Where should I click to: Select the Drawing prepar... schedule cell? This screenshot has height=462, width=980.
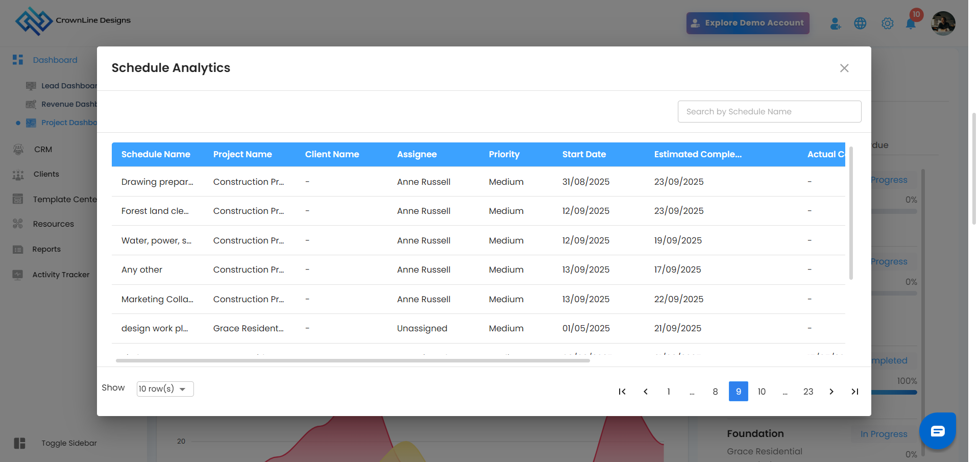point(157,182)
